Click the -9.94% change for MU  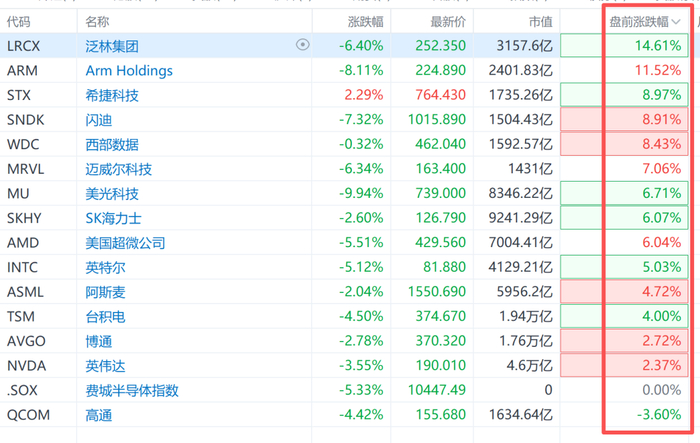point(361,193)
